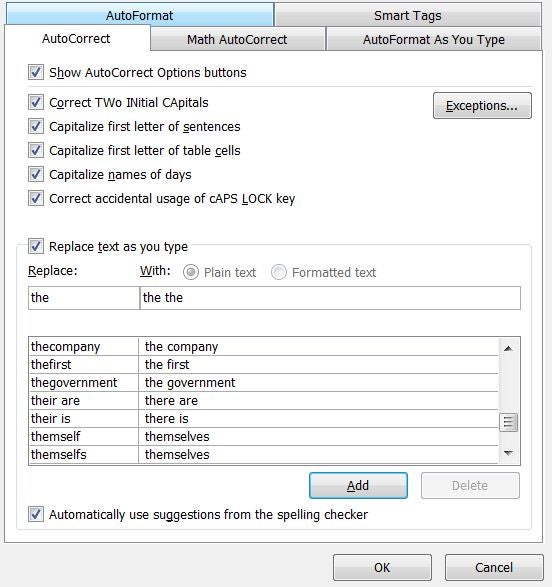Toggle Capitalize first letter of table cells

click(36, 150)
